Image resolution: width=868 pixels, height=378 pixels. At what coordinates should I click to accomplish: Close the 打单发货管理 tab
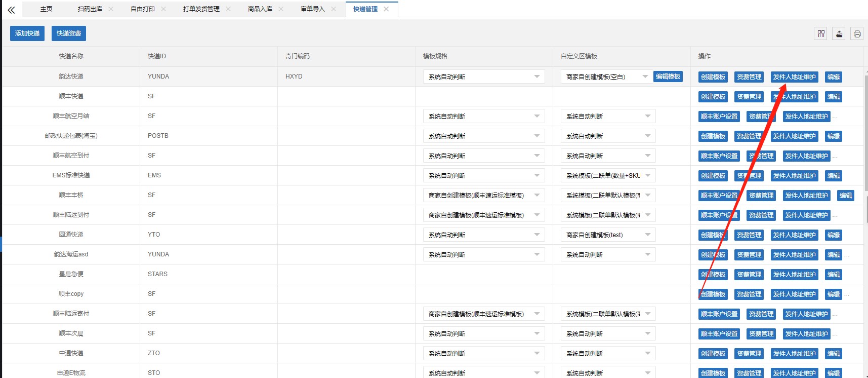click(228, 9)
